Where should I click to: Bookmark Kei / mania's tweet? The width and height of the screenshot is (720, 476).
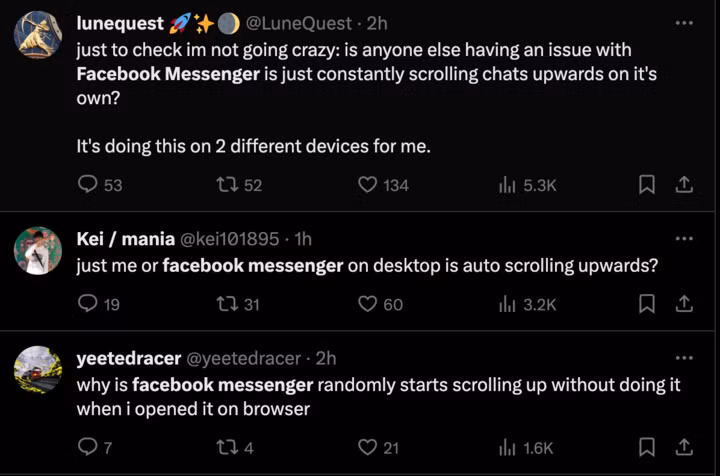coord(647,304)
